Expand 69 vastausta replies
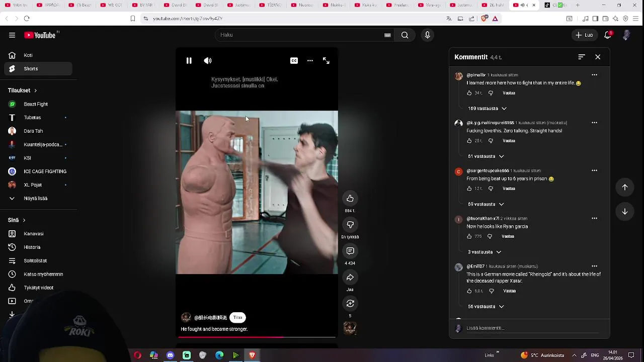This screenshot has height=362, width=644. click(486, 204)
